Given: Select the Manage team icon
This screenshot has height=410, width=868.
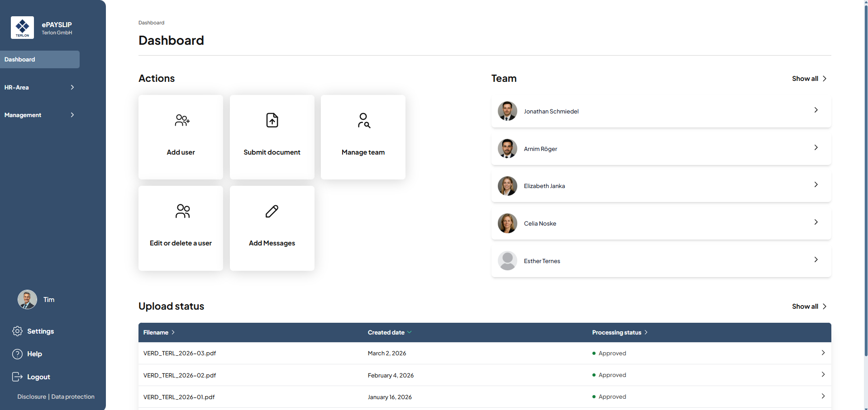Looking at the screenshot, I should pyautogui.click(x=363, y=120).
